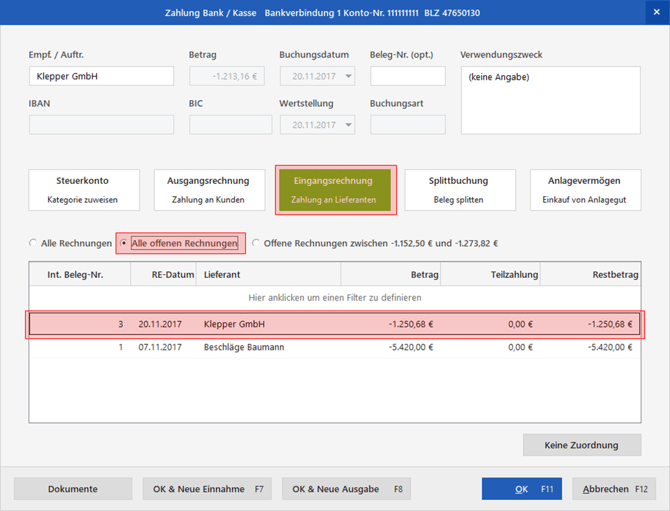Choose Anlagevermögen asset purchase option
The image size is (670, 511).
(x=584, y=190)
